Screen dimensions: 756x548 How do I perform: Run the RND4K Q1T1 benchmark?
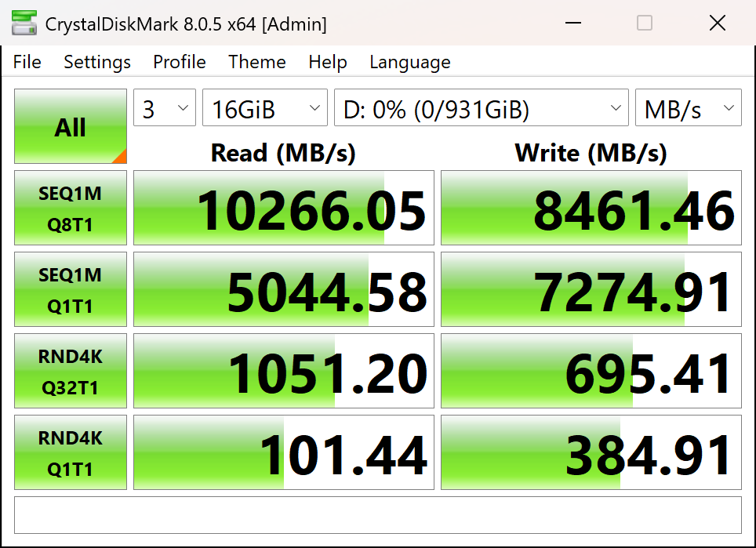[x=71, y=452]
